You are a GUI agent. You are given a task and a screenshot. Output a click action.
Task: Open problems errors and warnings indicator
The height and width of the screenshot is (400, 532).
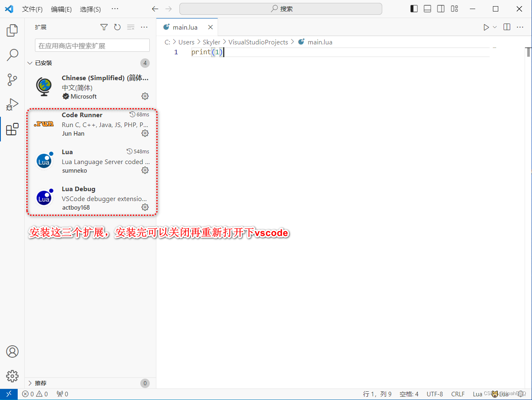(x=35, y=394)
